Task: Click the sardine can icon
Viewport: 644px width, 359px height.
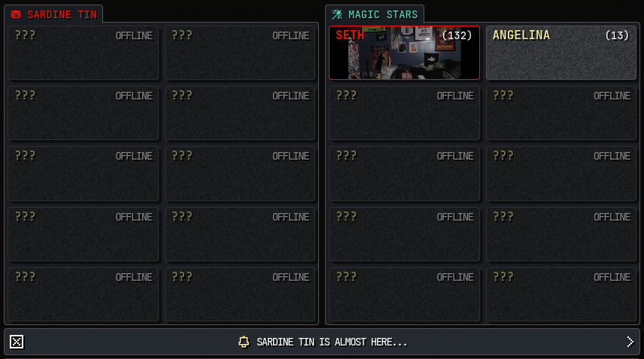Action: click(16, 15)
